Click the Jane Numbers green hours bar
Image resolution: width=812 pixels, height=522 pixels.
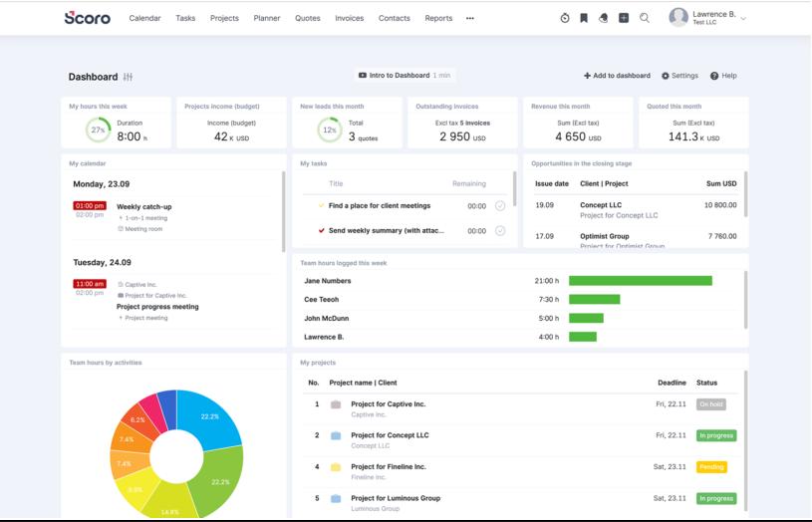pyautogui.click(x=640, y=281)
